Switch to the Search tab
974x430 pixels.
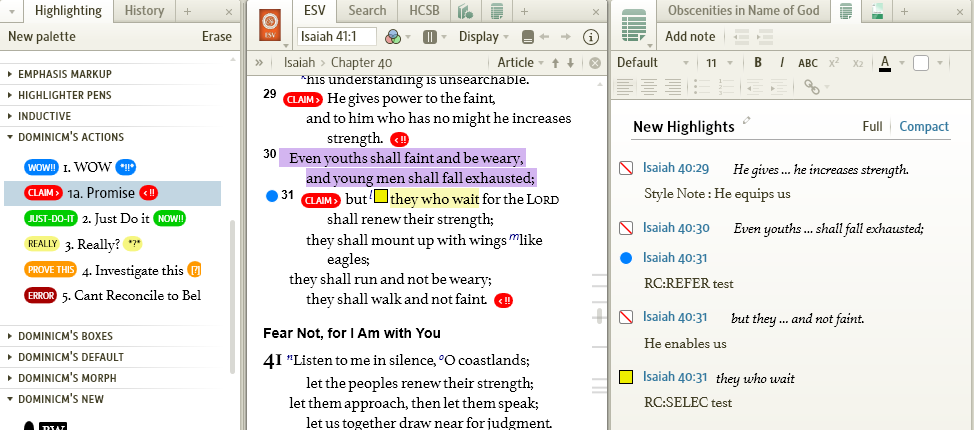tap(367, 11)
